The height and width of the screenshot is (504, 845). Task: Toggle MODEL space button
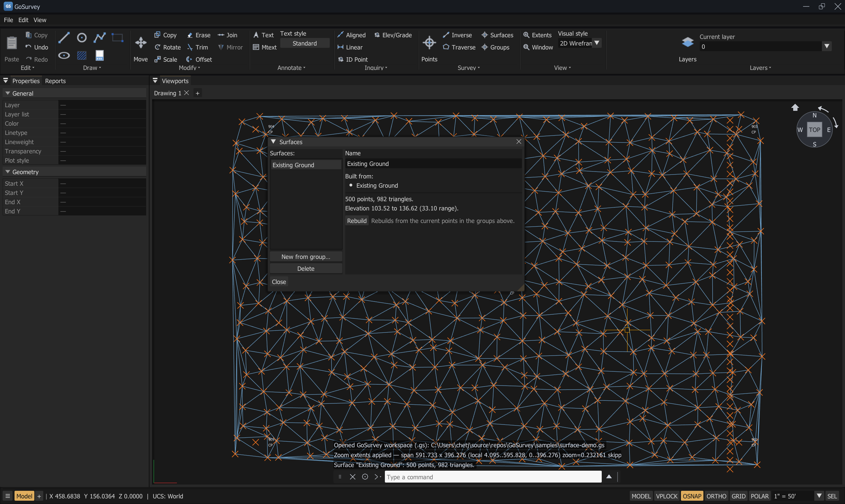click(x=641, y=496)
